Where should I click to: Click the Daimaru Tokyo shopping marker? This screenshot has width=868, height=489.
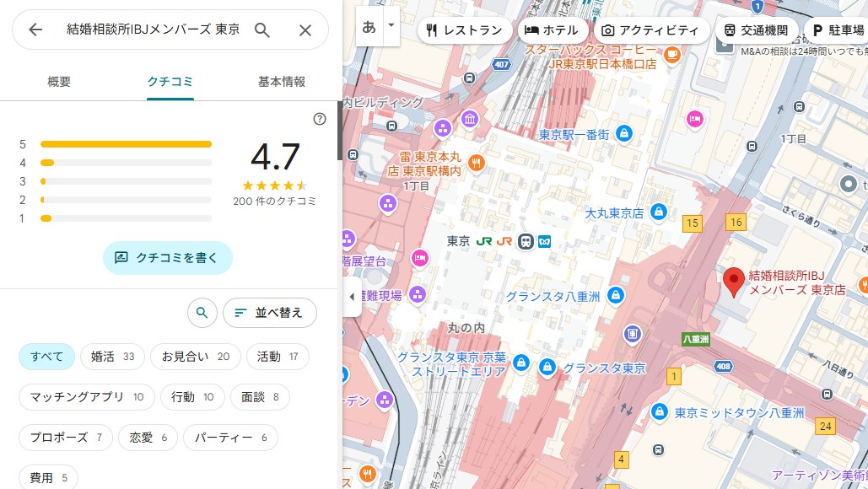[660, 213]
